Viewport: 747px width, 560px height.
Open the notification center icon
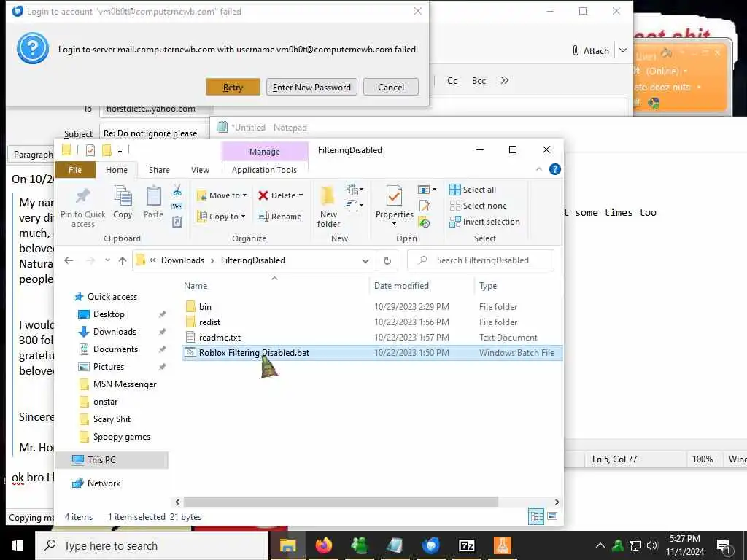click(x=724, y=545)
